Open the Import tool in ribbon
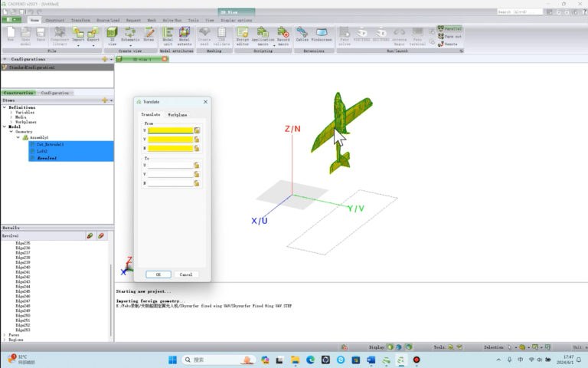 [x=78, y=34]
